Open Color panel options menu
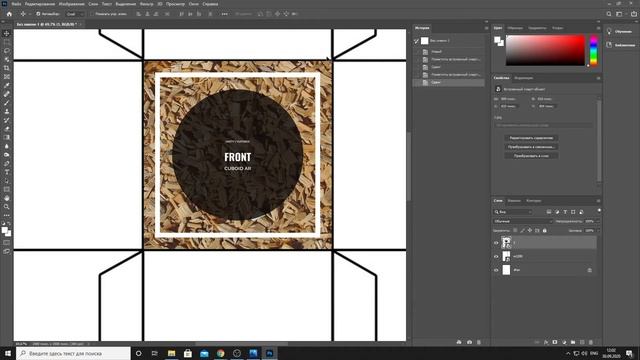 pos(598,28)
